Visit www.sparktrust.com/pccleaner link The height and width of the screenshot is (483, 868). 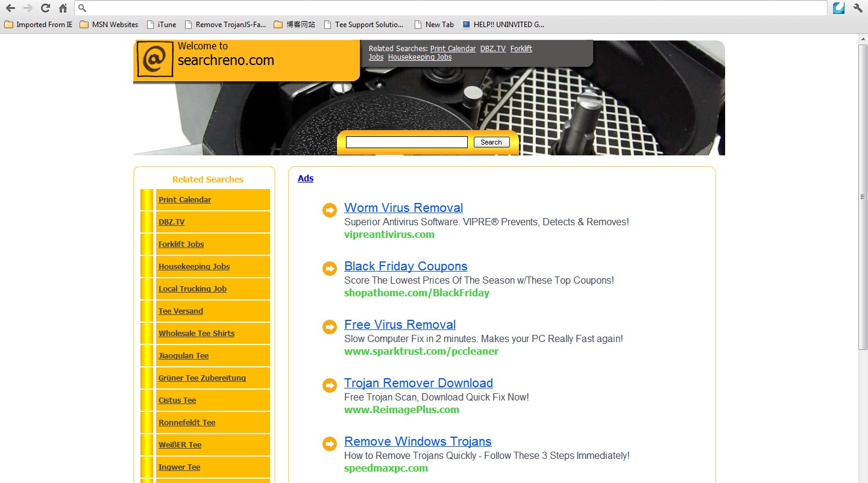[x=421, y=351]
